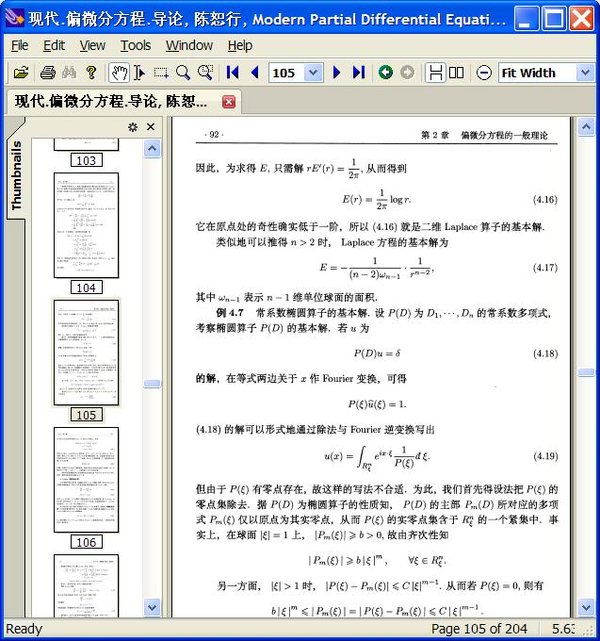Click the vertical Thumbnails panel tab

[x=16, y=175]
